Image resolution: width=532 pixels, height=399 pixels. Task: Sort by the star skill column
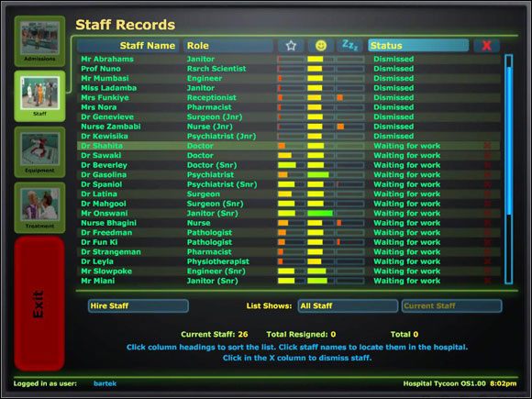click(x=291, y=46)
